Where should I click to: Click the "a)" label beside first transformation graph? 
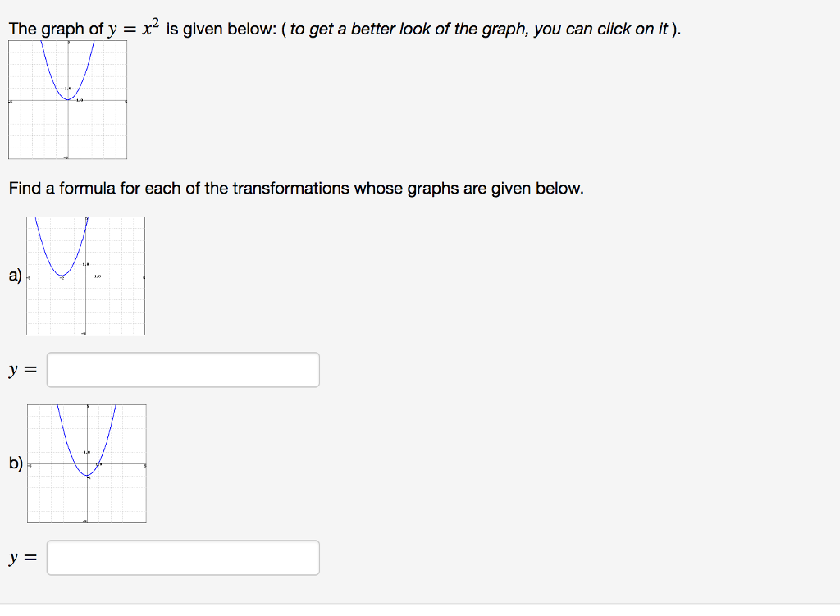click(x=15, y=276)
